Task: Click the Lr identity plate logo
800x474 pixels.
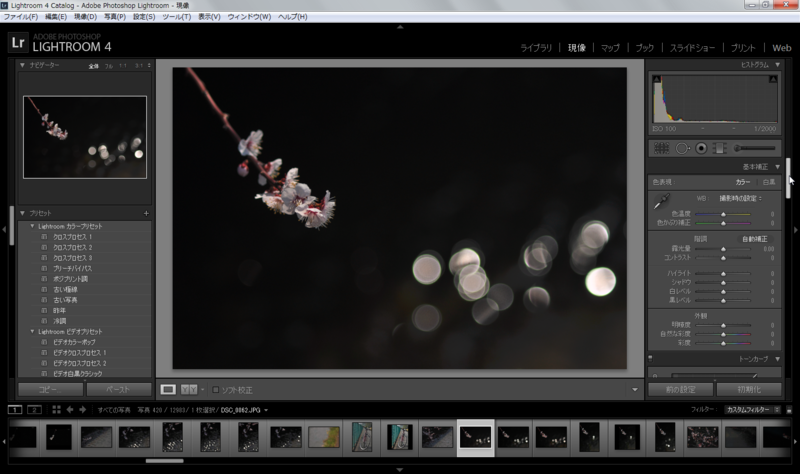Action: click(x=18, y=43)
